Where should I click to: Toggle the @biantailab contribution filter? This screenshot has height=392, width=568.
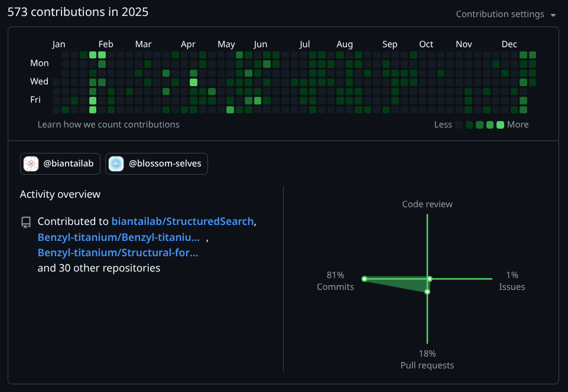60,164
